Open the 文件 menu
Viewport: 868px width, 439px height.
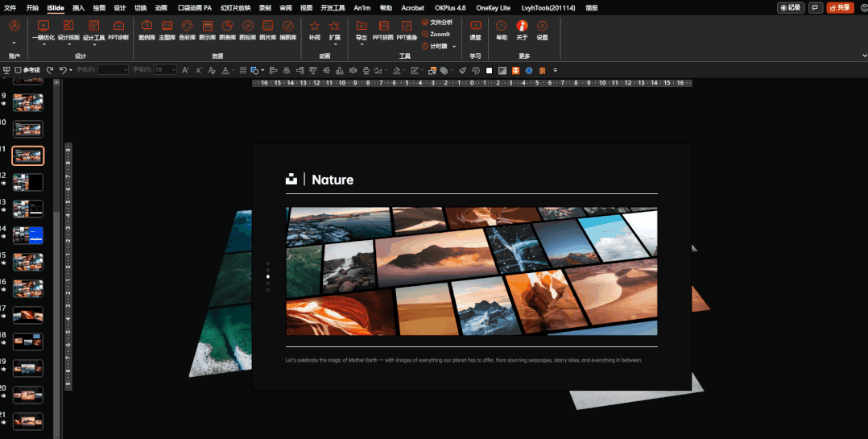pyautogui.click(x=10, y=8)
